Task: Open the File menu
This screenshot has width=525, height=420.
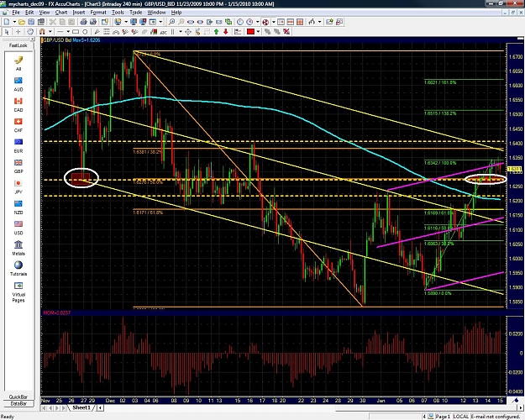Action: point(16,13)
